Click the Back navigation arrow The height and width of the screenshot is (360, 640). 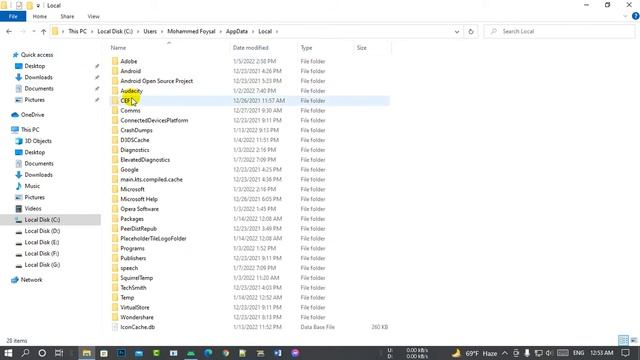[x=9, y=31]
